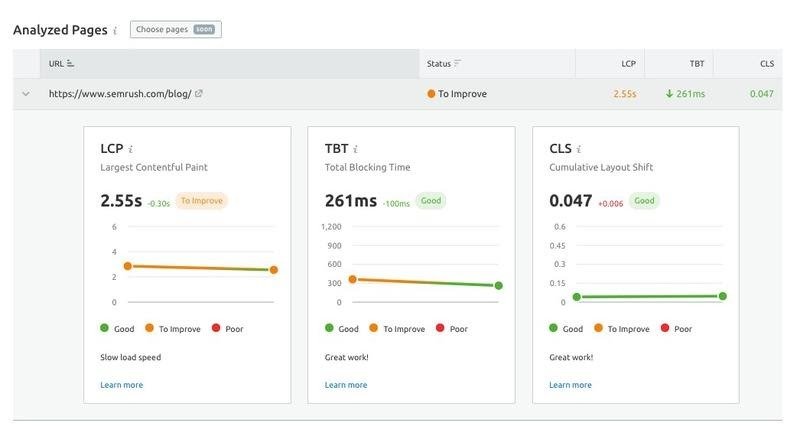Click the orange starting point on TBT chart

click(353, 279)
